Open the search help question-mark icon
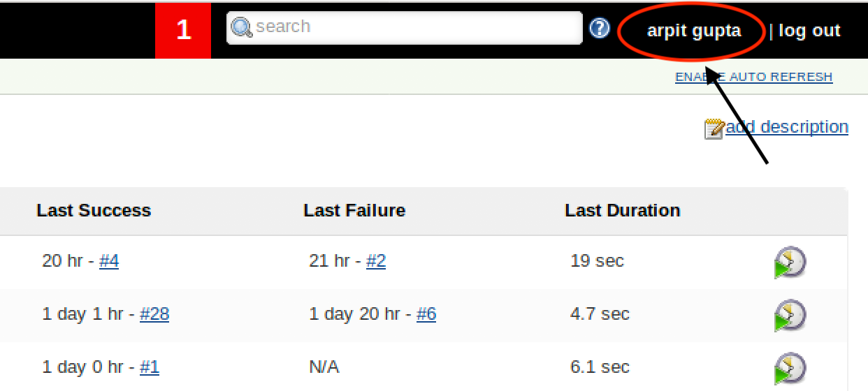Viewport: 868px width, 391px height. click(600, 29)
